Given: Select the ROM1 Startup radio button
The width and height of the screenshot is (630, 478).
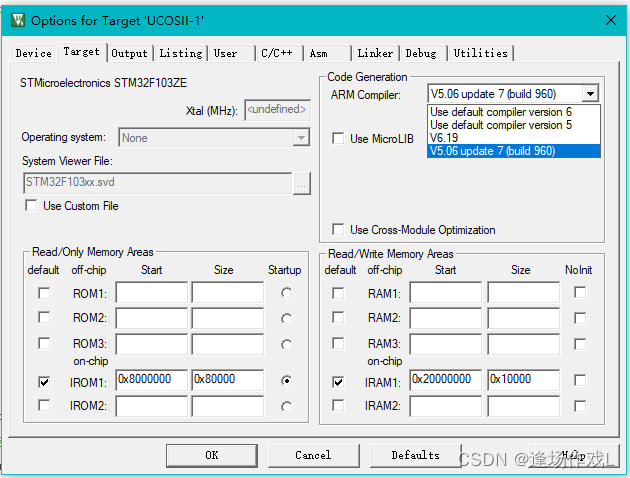Looking at the screenshot, I should [286, 293].
